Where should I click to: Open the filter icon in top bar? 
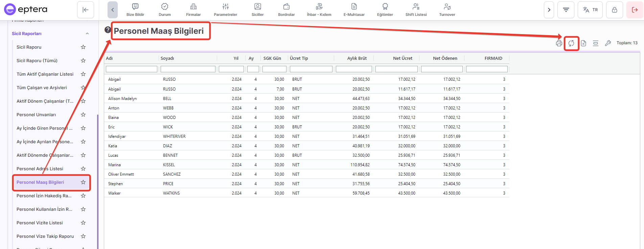(566, 10)
